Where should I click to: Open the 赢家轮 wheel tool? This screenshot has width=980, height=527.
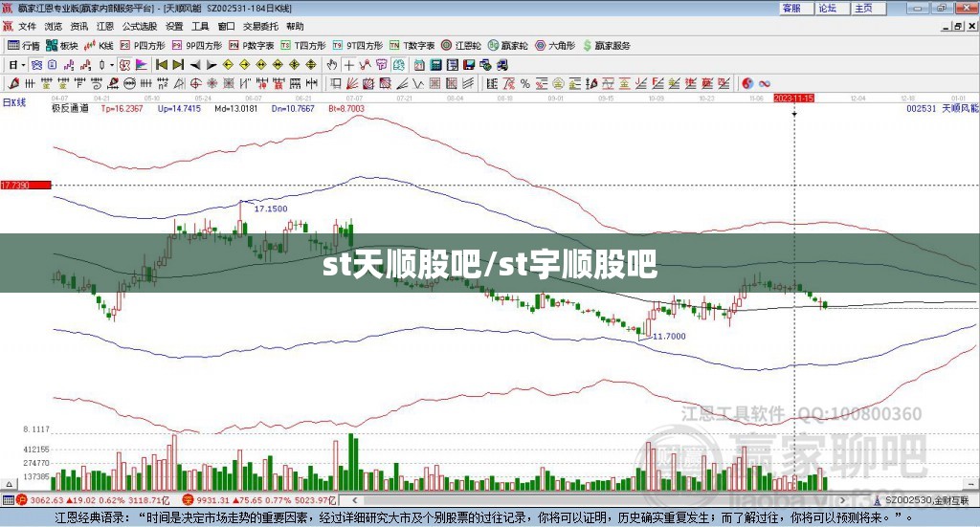[x=507, y=46]
